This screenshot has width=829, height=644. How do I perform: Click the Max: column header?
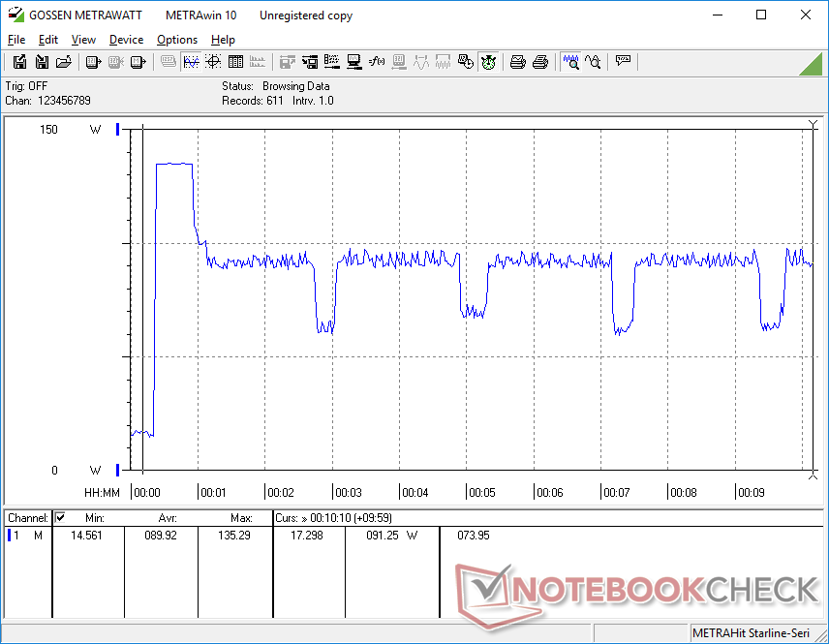[241, 518]
